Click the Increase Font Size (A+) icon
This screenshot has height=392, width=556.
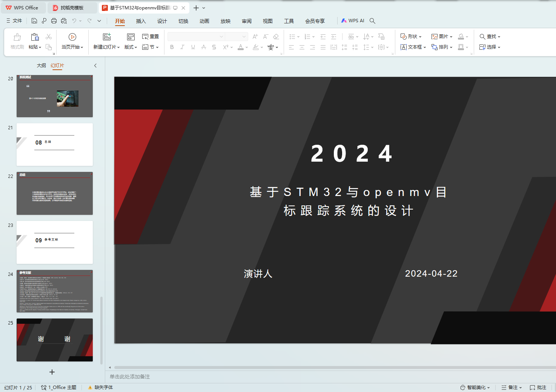[x=255, y=37]
